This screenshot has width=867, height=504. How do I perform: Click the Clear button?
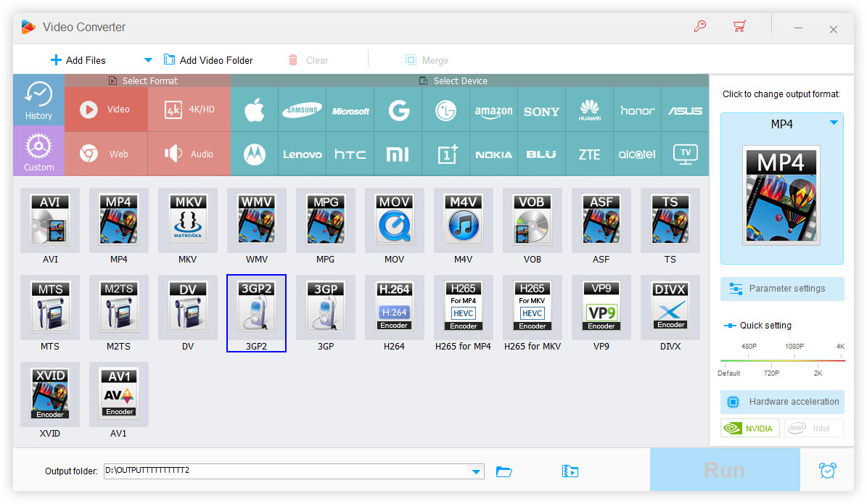pyautogui.click(x=308, y=60)
